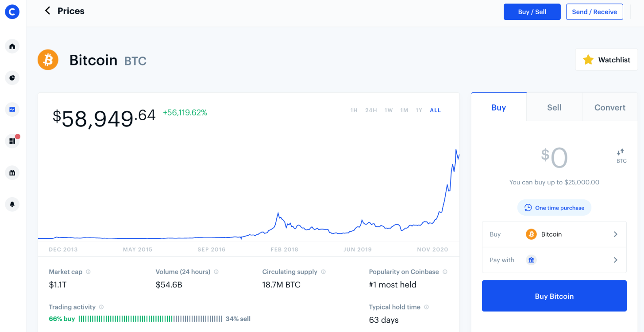Click the One time purchase pill
This screenshot has width=644, height=332.
click(554, 207)
